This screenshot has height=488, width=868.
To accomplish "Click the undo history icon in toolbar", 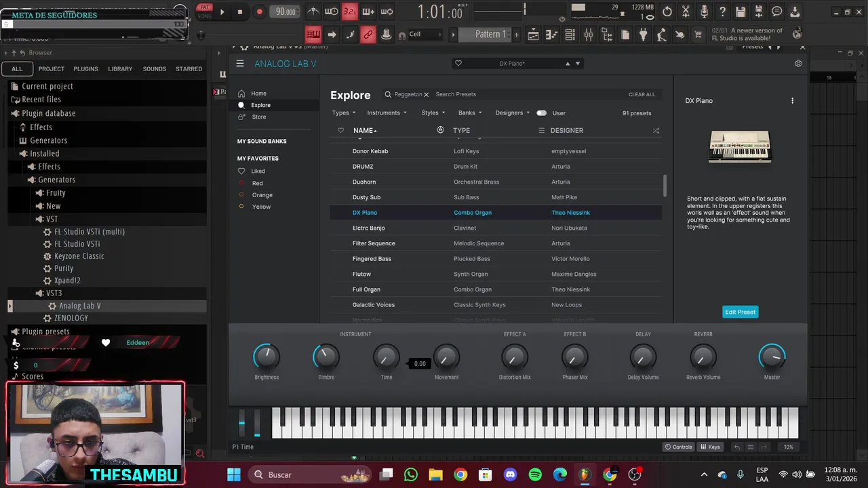I will pyautogui.click(x=667, y=12).
